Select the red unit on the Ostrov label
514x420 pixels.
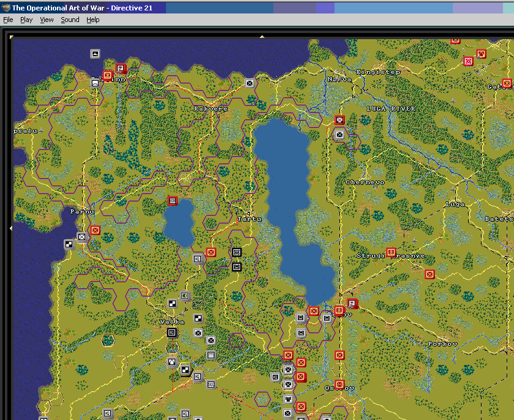(x=339, y=384)
